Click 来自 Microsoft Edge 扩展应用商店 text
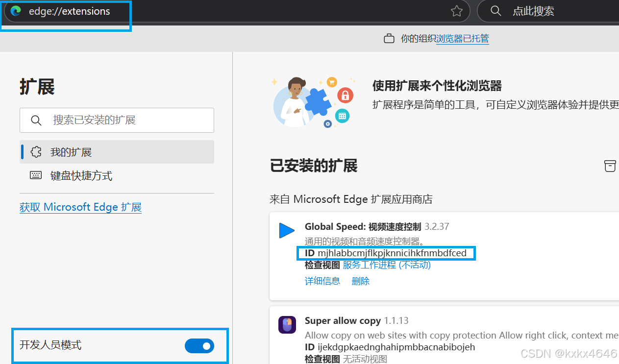The image size is (619, 364). pyautogui.click(x=351, y=199)
